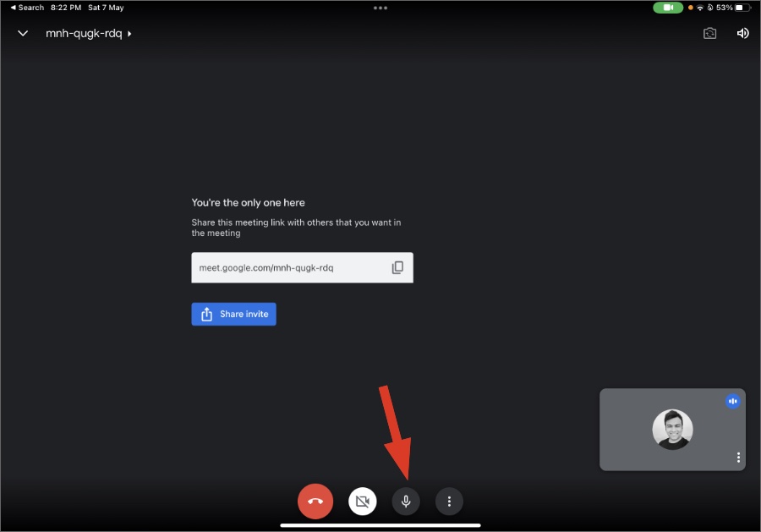Screen dimensions: 761x532
Task: Copy the meeting link with the copy icon
Action: pyautogui.click(x=397, y=267)
